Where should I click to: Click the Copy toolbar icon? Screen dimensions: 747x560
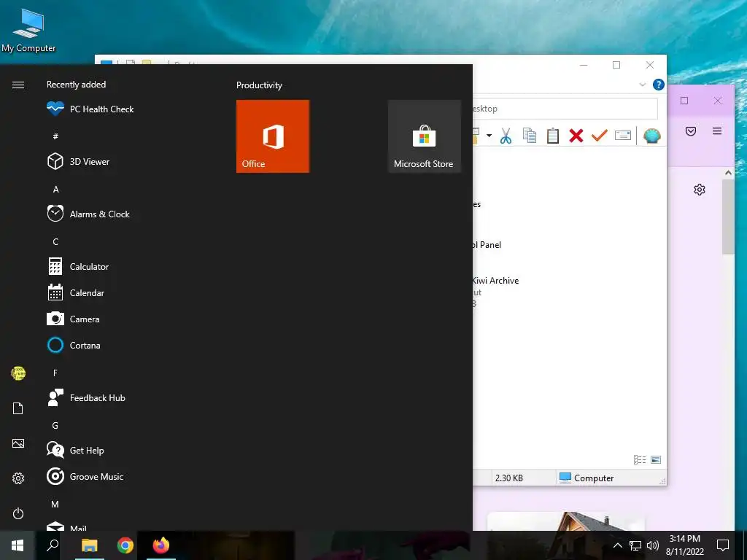coord(530,136)
